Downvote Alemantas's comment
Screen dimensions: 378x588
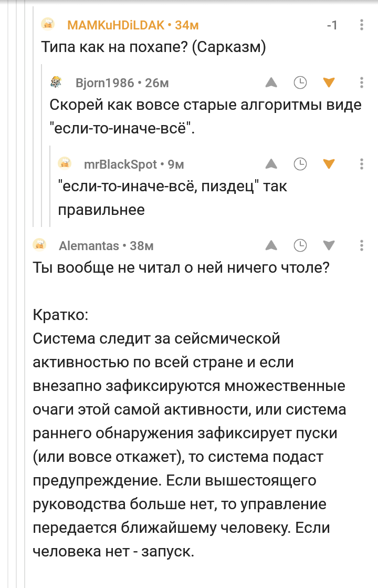[329, 245]
